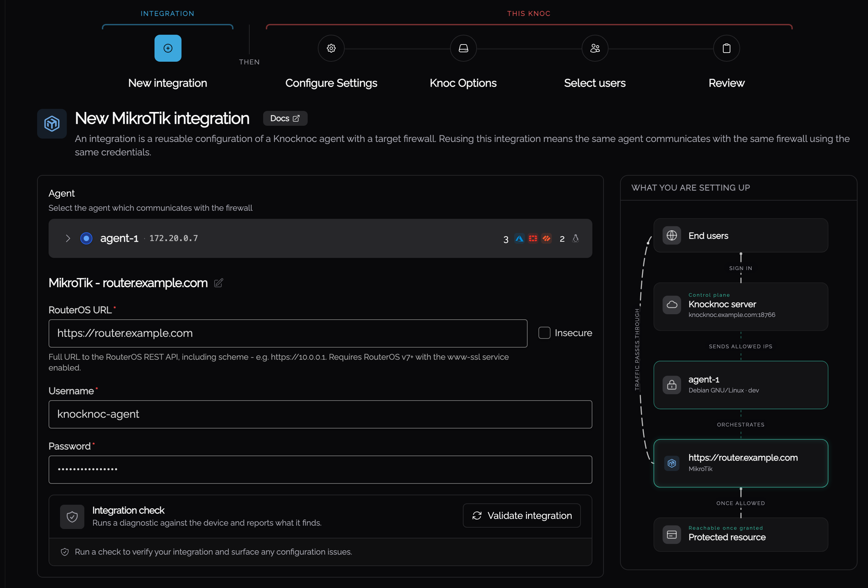868x588 pixels.
Task: Expand the agent-1 row chevron
Action: 67,238
